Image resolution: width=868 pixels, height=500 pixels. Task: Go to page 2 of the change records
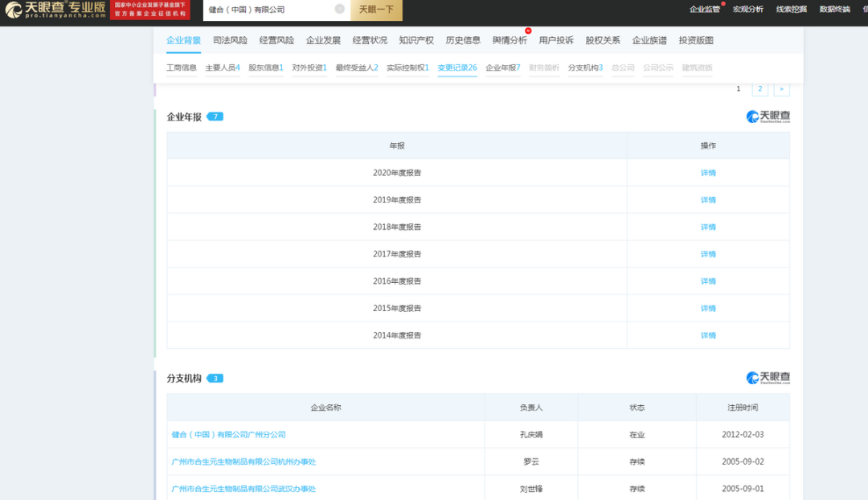(759, 89)
